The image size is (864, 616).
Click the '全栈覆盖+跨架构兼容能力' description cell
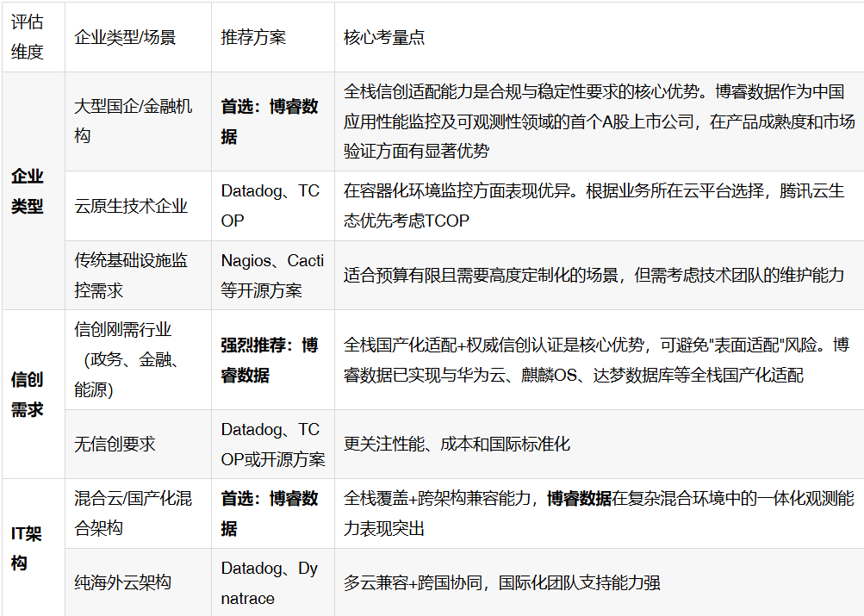tap(600, 513)
